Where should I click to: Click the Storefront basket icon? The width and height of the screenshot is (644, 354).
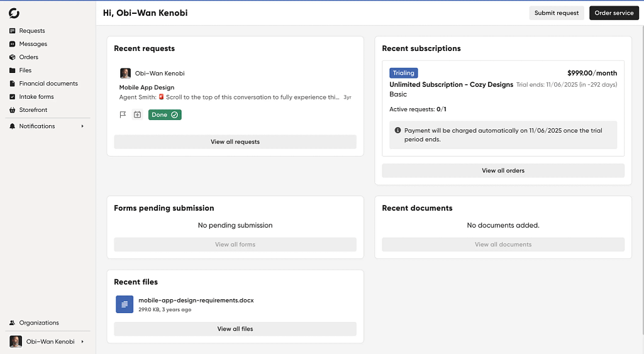tap(13, 109)
